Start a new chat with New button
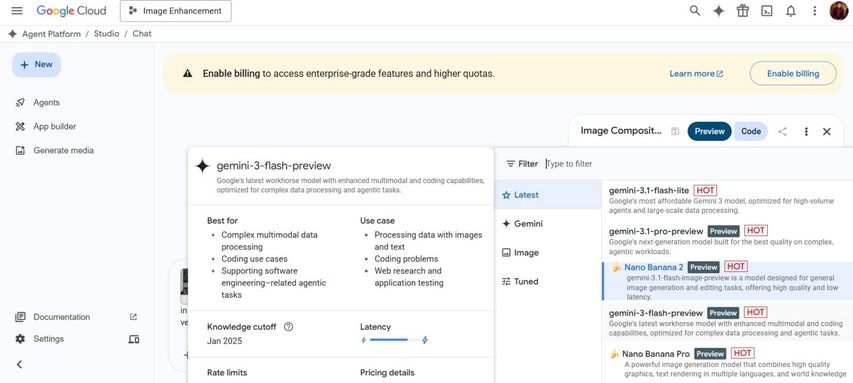The height and width of the screenshot is (383, 853). [x=36, y=65]
